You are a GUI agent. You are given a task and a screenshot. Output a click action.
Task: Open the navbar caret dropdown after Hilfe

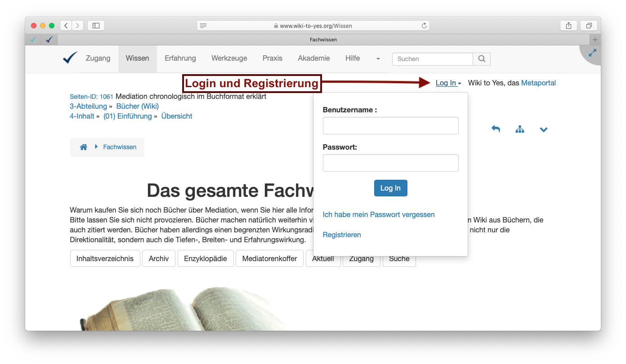[378, 59]
